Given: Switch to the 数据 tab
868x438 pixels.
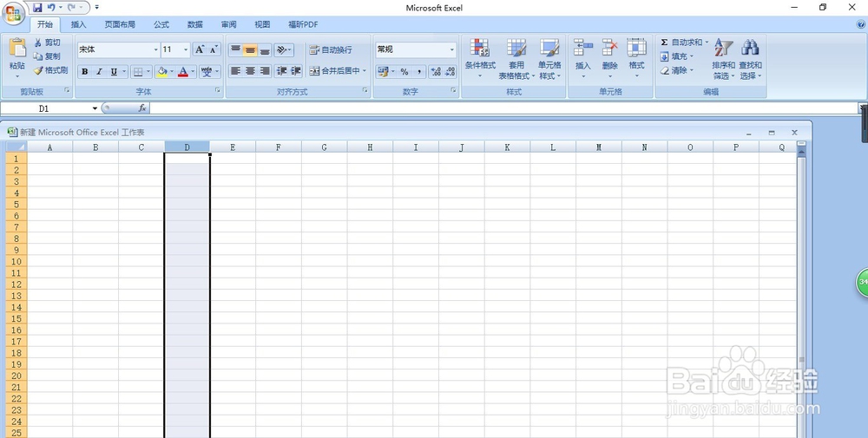Looking at the screenshot, I should pyautogui.click(x=194, y=24).
